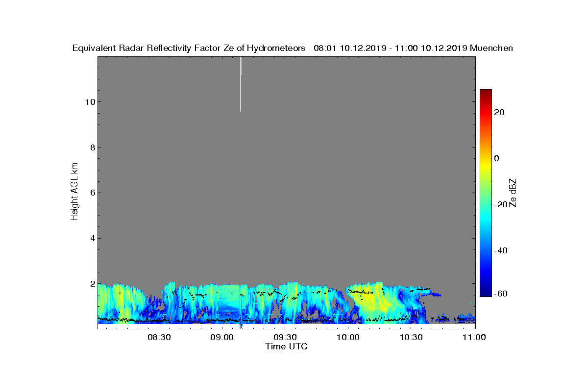Click the 10:30 time tick label
Image resolution: width=588 pixels, height=392 pixels.
pos(412,338)
